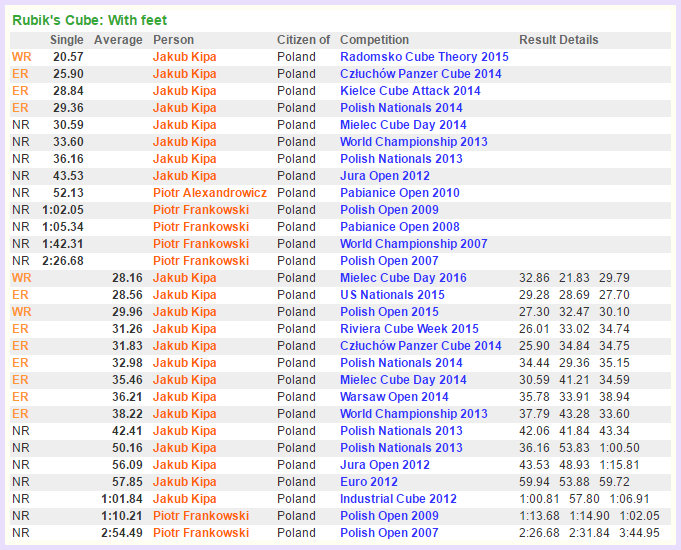The height and width of the screenshot is (550, 681).
Task: Go to World Championship 2007 link
Action: point(413,244)
